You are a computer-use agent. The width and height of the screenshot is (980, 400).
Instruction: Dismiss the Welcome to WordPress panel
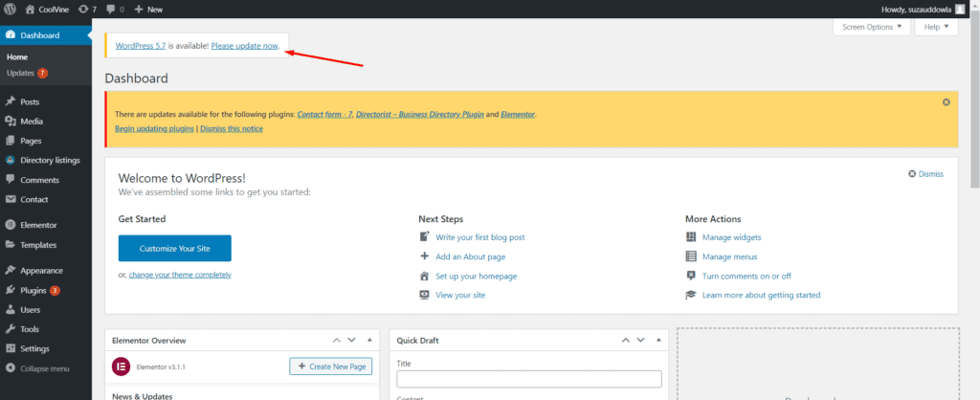[925, 174]
